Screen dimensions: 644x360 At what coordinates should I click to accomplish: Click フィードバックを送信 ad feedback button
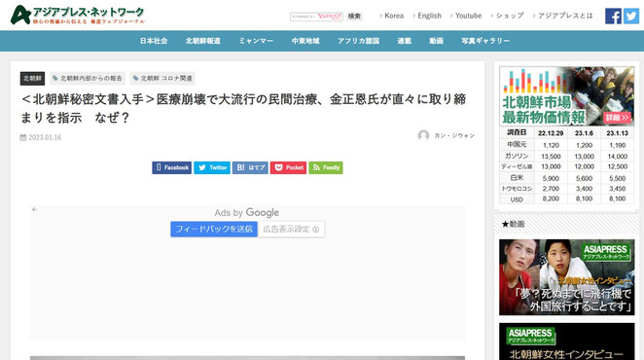[214, 229]
